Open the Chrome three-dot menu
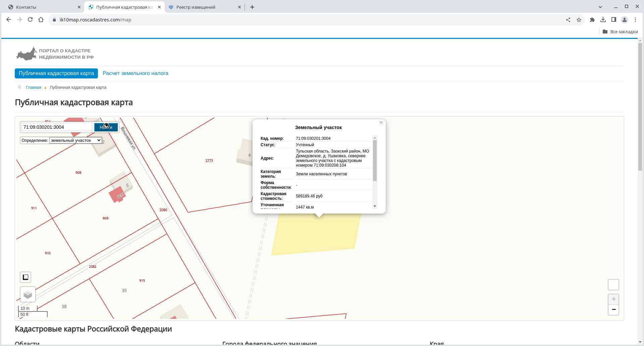The image size is (644, 346). (x=635, y=20)
